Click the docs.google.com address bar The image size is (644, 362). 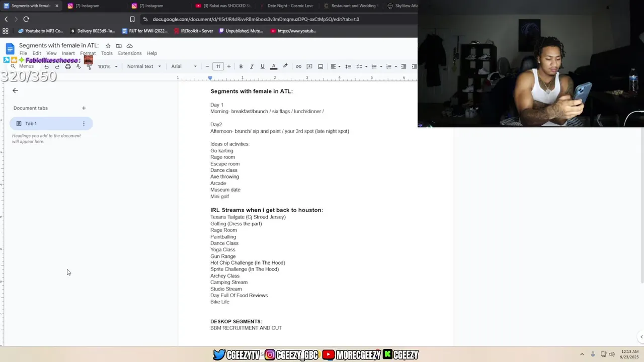coord(256,19)
